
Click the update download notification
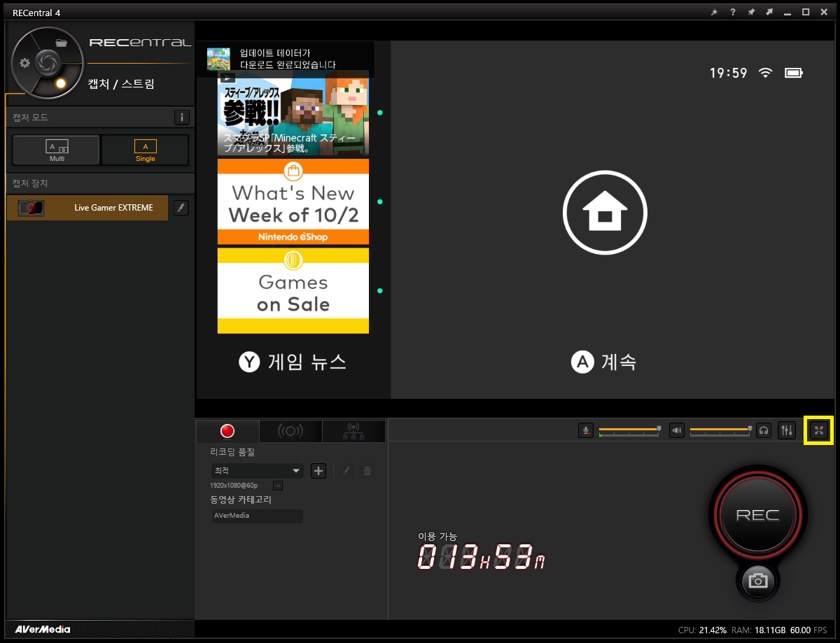[x=286, y=59]
